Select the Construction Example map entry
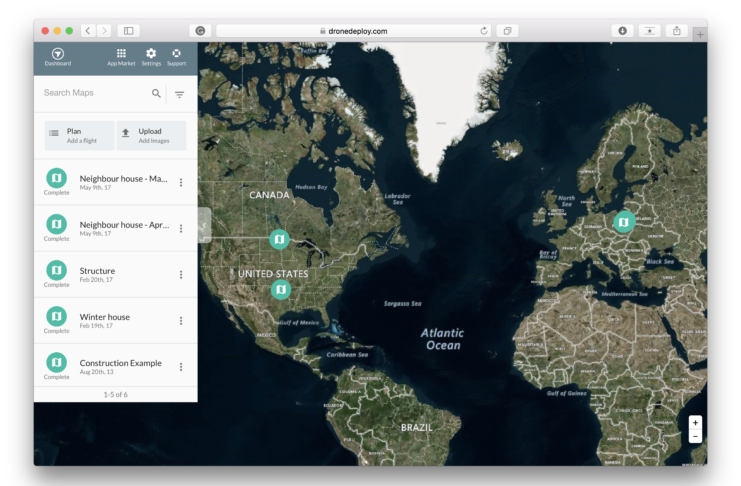Viewport: 741px width, 486px height. 119,366
